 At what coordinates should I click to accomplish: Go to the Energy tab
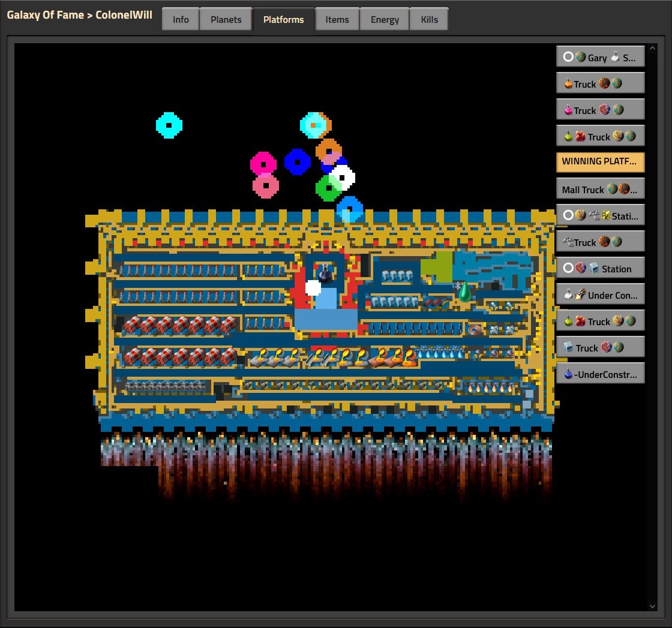[x=385, y=19]
